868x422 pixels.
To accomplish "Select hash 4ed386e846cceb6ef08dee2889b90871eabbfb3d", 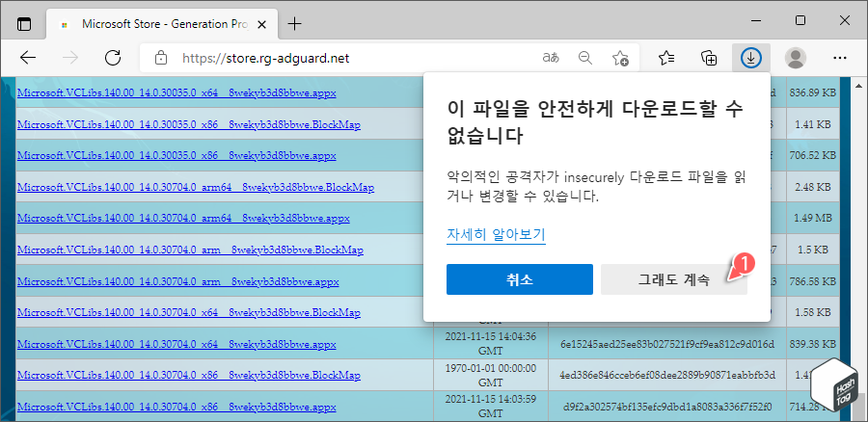I will [x=667, y=376].
